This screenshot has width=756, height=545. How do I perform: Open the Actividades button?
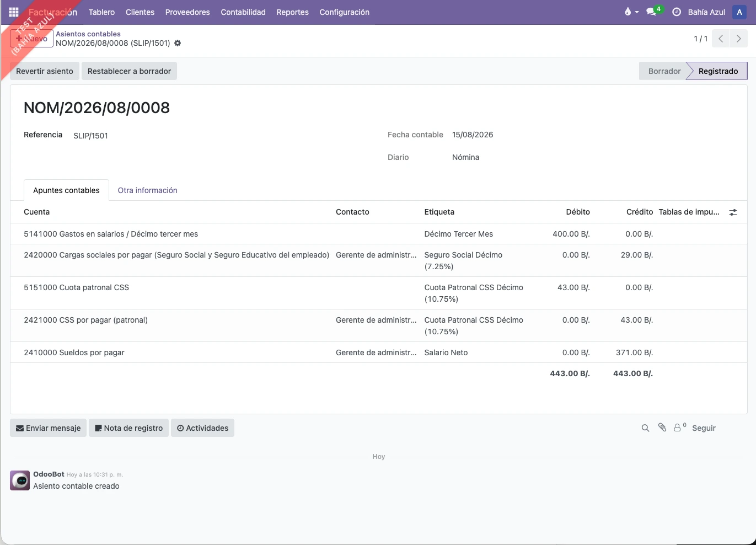pyautogui.click(x=202, y=428)
